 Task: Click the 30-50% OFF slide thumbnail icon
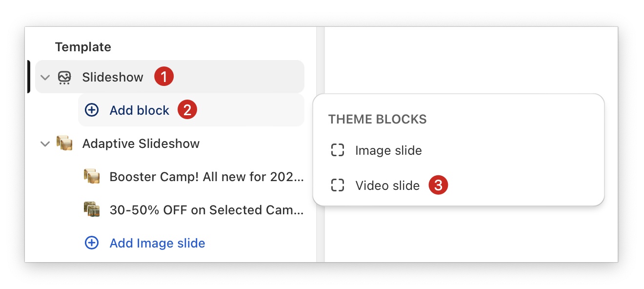[x=92, y=210]
